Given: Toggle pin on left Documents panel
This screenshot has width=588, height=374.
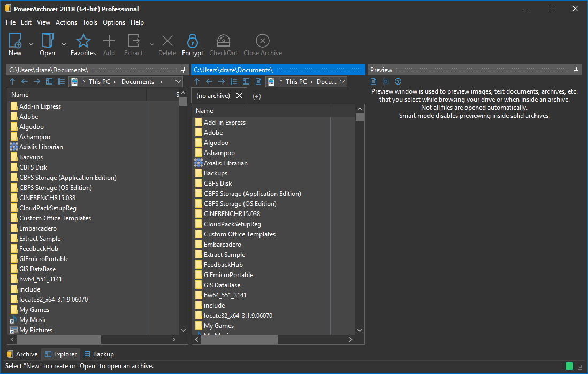Looking at the screenshot, I should click(x=183, y=70).
